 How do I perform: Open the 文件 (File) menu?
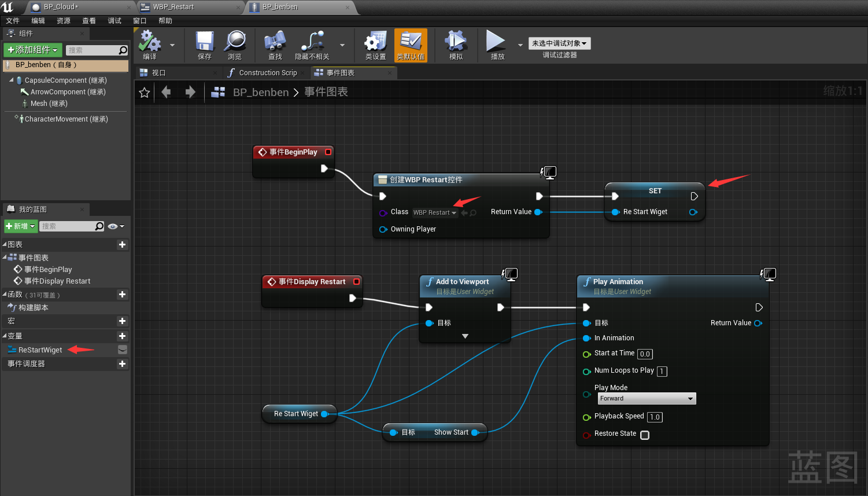(13, 21)
